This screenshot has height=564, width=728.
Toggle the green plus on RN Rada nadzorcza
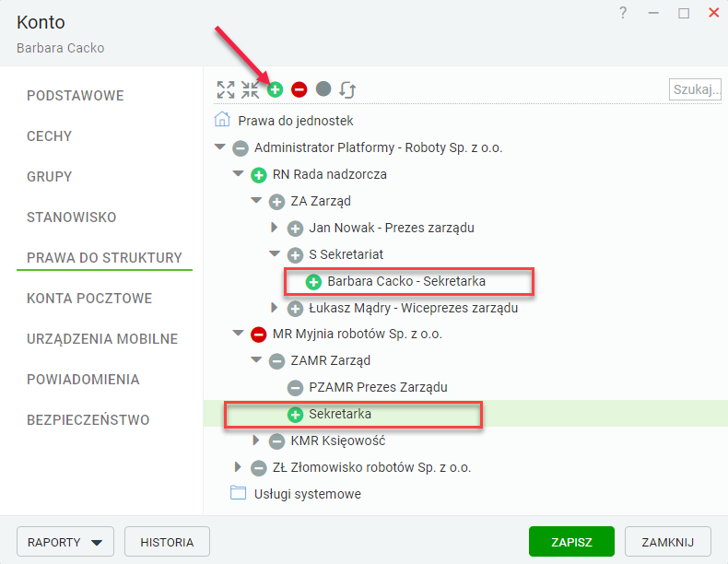tap(259, 175)
